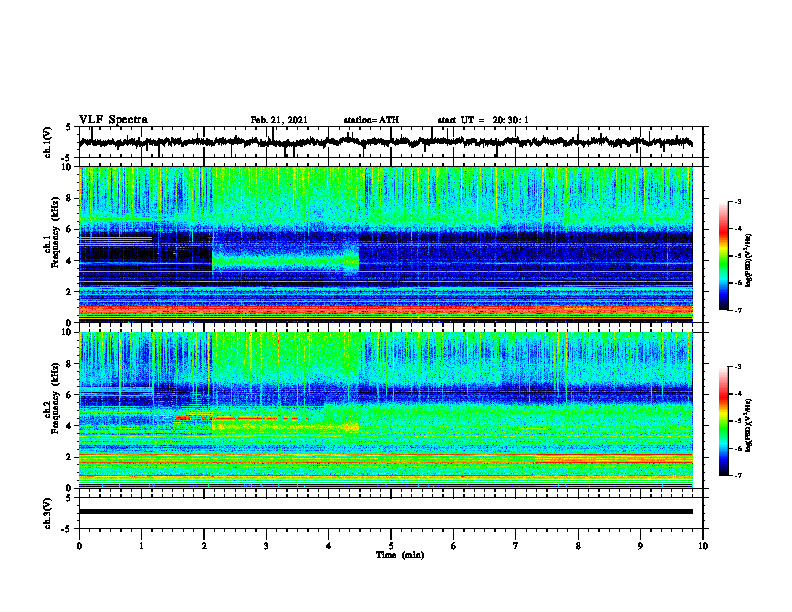Click the "0" tick on the time axis
This screenshot has height=612, width=792.
tap(79, 546)
